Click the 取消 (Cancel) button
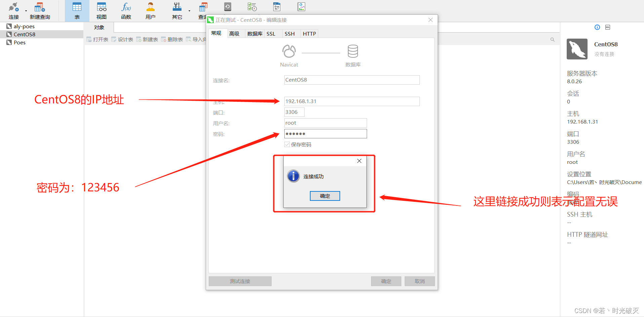This screenshot has height=317, width=644. pyautogui.click(x=420, y=281)
